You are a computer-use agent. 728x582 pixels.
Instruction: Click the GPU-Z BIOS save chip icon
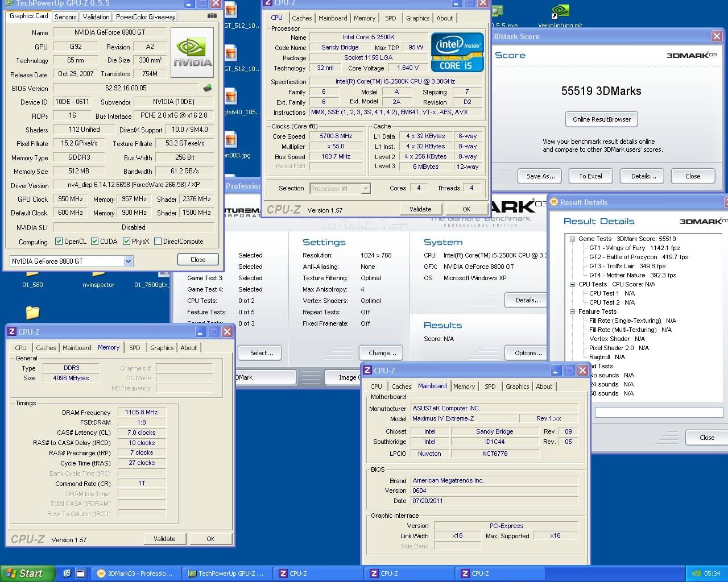click(x=208, y=88)
